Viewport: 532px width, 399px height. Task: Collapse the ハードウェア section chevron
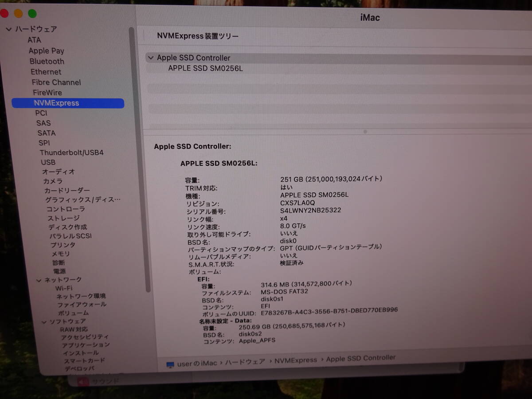point(8,29)
